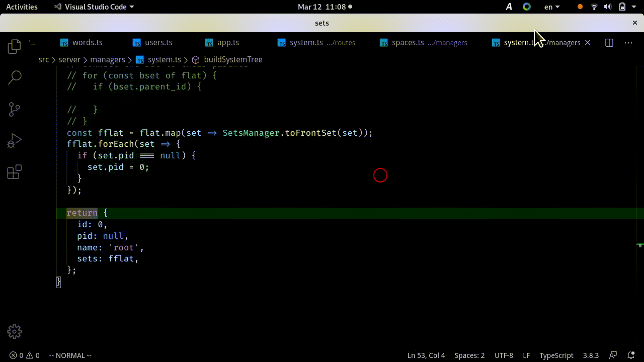Open the errors and warnings problems indicator

[25, 355]
